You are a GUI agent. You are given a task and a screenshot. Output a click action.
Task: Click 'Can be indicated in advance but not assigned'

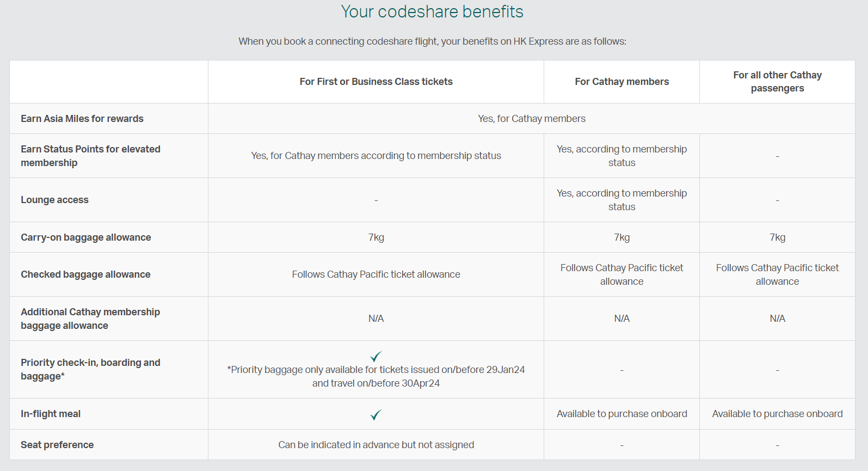tap(376, 445)
